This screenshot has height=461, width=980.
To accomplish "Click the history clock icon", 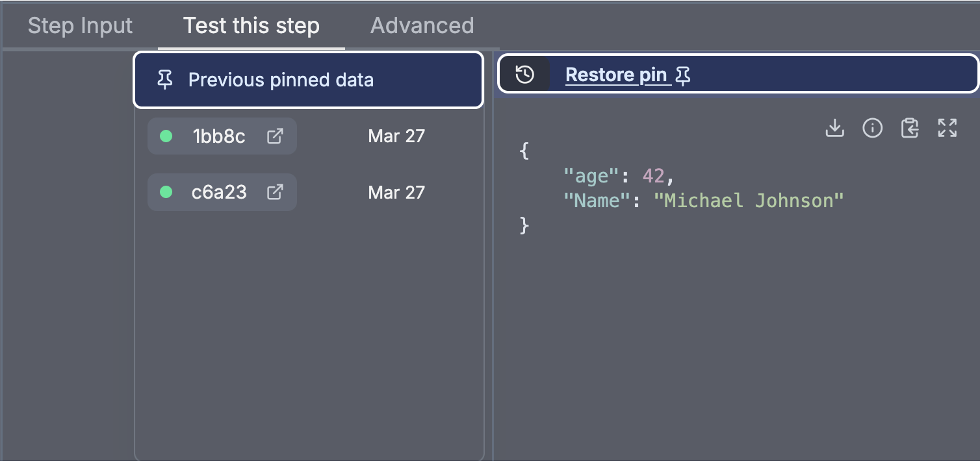I will [x=525, y=75].
